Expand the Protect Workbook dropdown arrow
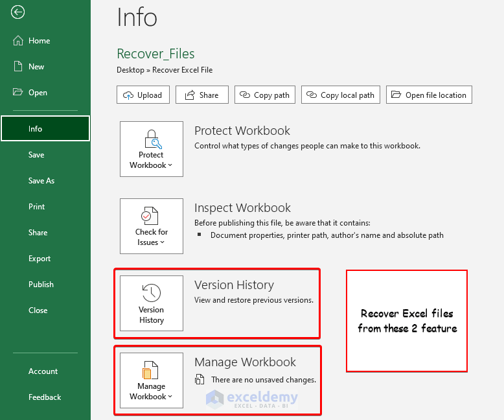Viewport: 504px width, 420px height. tap(170, 165)
